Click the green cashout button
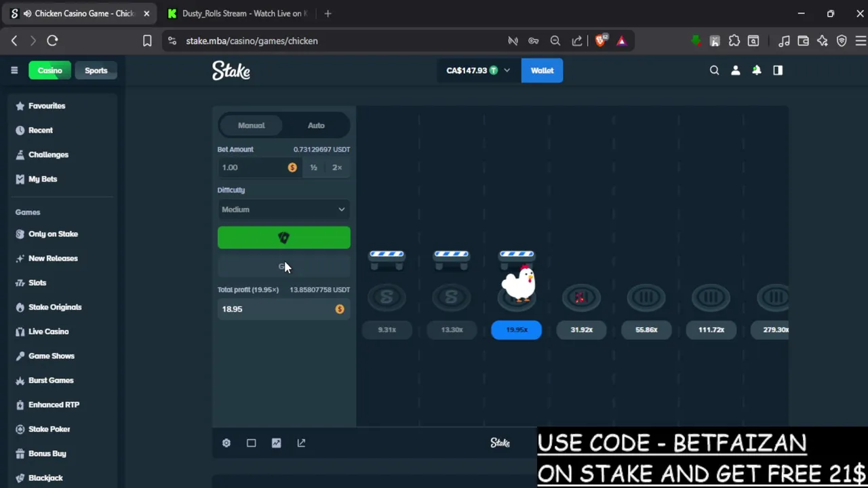The height and width of the screenshot is (488, 868). tap(283, 238)
